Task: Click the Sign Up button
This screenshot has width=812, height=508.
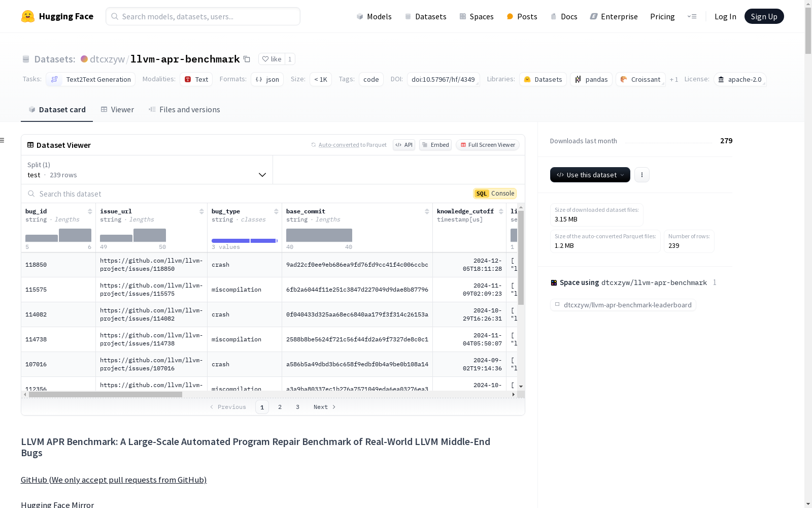Action: [x=764, y=16]
